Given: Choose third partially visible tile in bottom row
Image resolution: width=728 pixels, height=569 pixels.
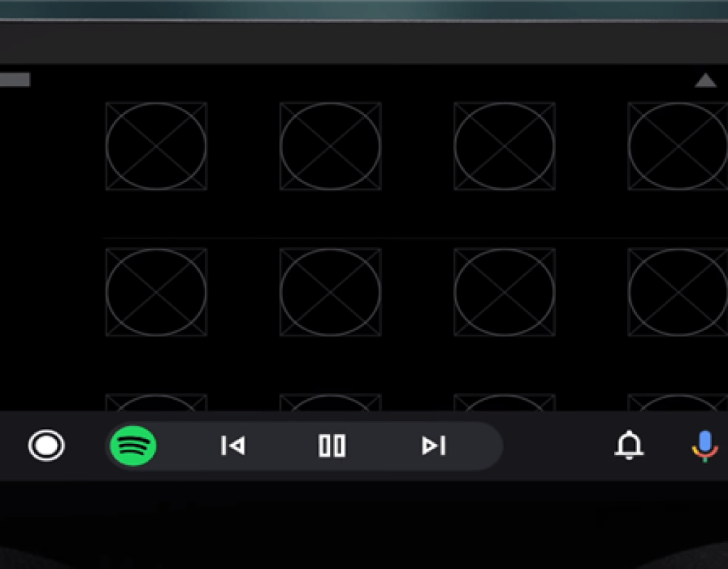Looking at the screenshot, I should [x=505, y=403].
